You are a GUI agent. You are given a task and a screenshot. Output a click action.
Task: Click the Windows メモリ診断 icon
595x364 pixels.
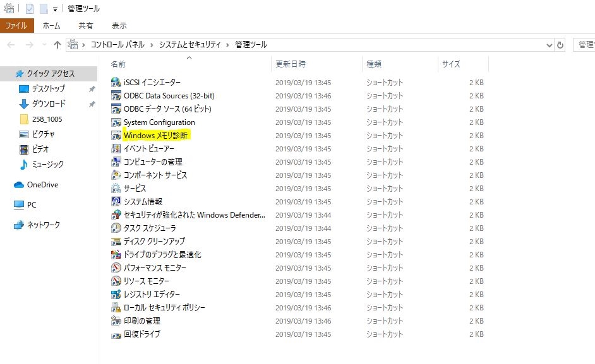coord(116,136)
